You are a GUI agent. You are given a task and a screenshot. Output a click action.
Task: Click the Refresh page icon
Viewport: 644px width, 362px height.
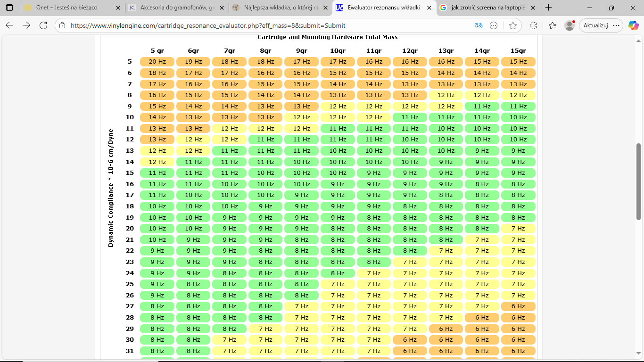coord(43,25)
